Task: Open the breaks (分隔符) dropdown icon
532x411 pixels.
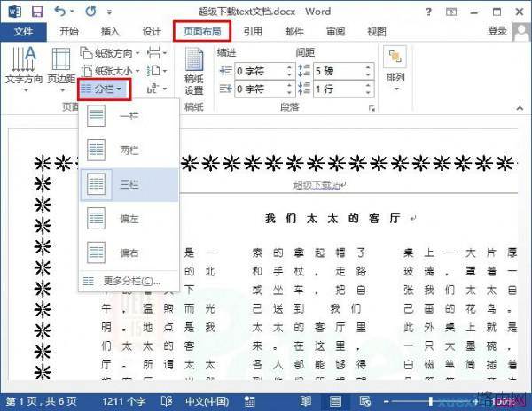Action: coord(157,53)
